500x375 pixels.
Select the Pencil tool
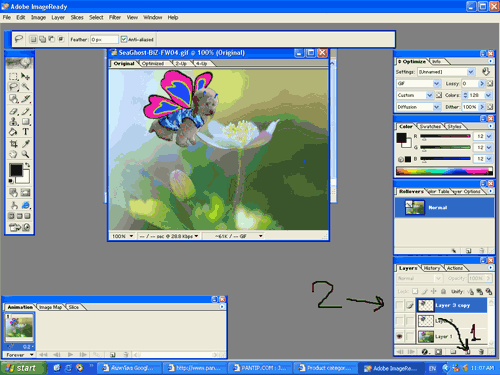tap(26, 111)
